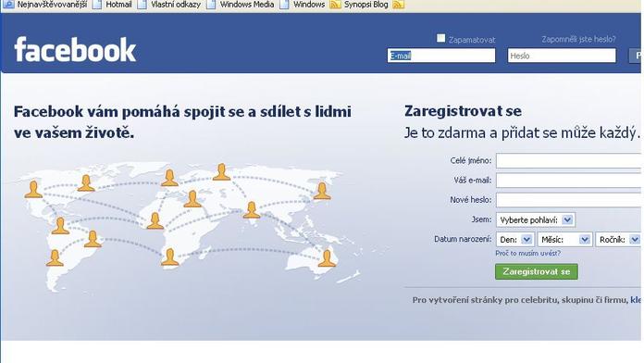
Task: Open the Den birthday dropdown
Action: [x=515, y=239]
